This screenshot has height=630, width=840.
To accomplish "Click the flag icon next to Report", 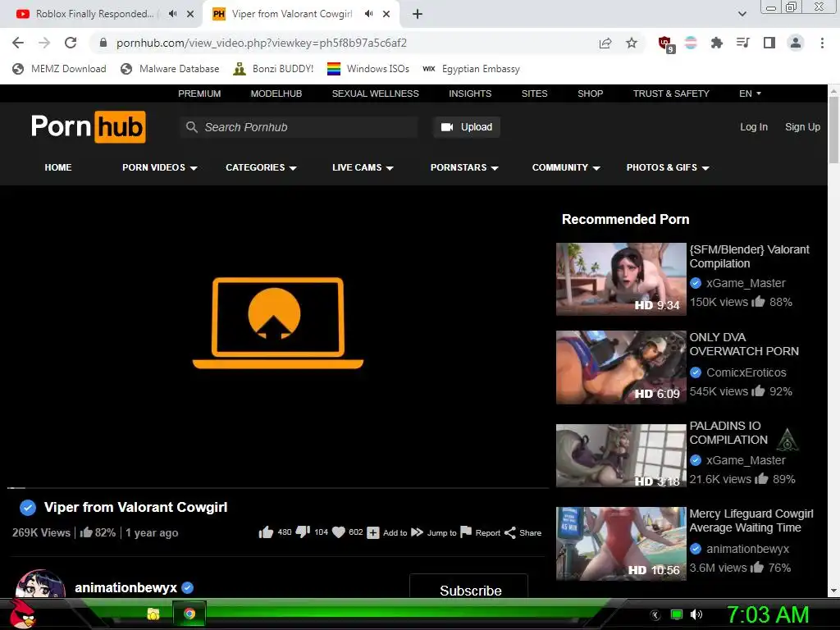I will click(x=466, y=532).
